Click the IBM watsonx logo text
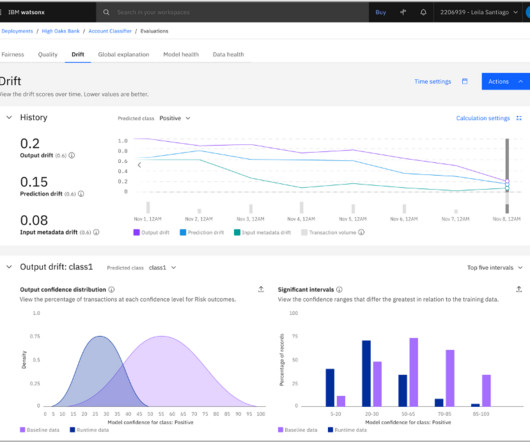The image size is (530, 442). tap(26, 12)
